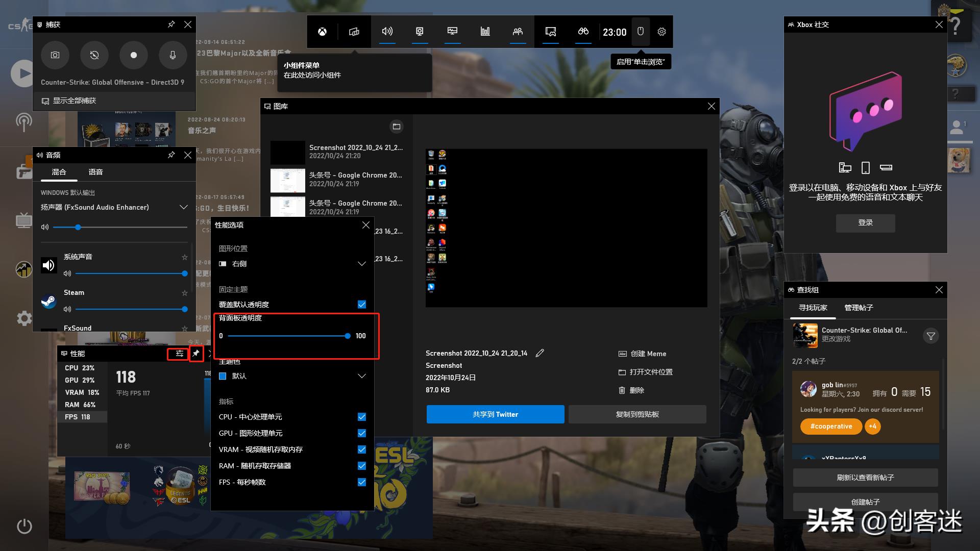Adjust the master output volume slider
The width and height of the screenshot is (980, 551).
(x=120, y=227)
